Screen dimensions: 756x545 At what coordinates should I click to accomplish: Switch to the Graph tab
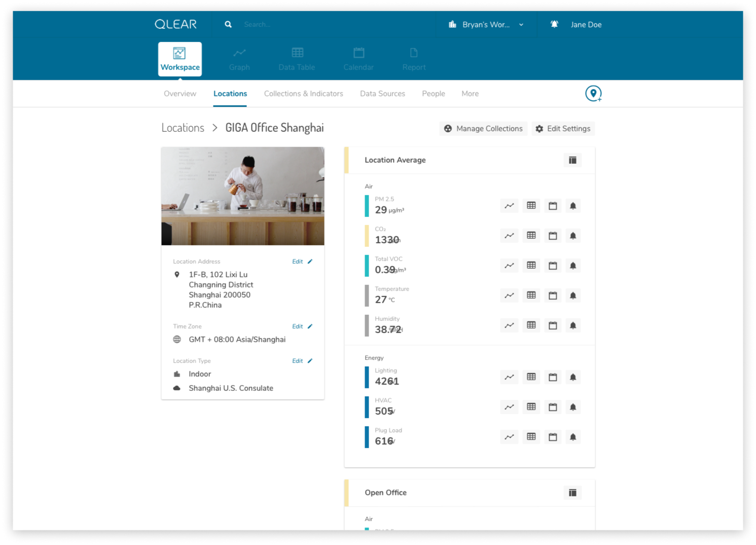tap(239, 59)
